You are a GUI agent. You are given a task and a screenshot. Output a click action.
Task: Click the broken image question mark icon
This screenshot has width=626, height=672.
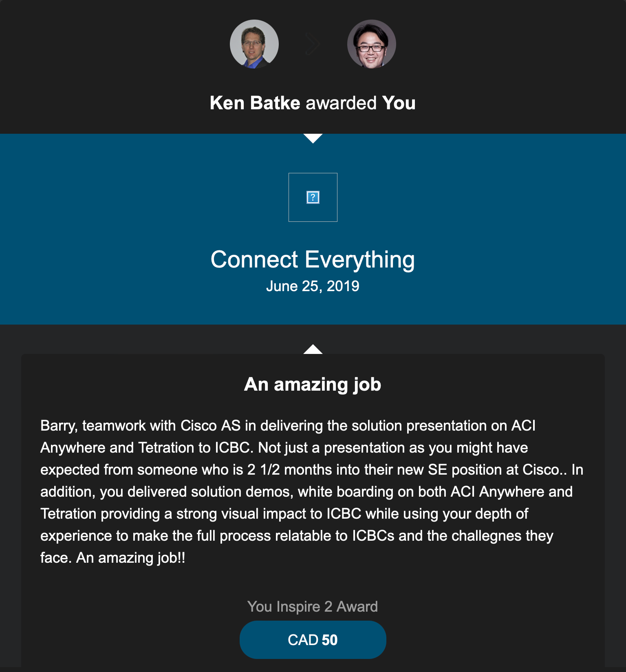click(x=313, y=197)
